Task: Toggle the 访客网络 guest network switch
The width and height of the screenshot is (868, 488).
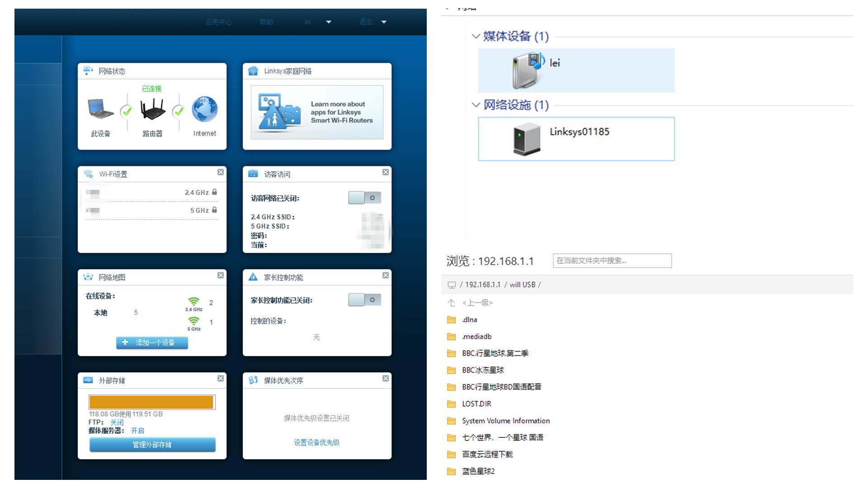Action: click(x=365, y=197)
